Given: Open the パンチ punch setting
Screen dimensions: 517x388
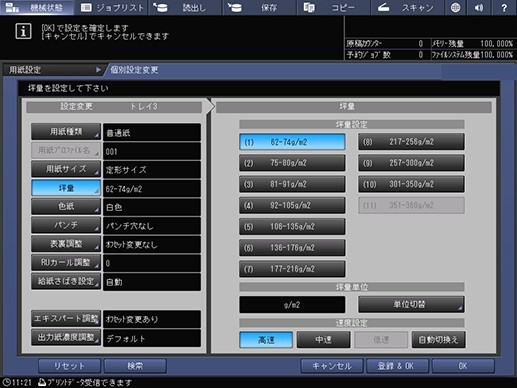Looking at the screenshot, I should 66,225.
